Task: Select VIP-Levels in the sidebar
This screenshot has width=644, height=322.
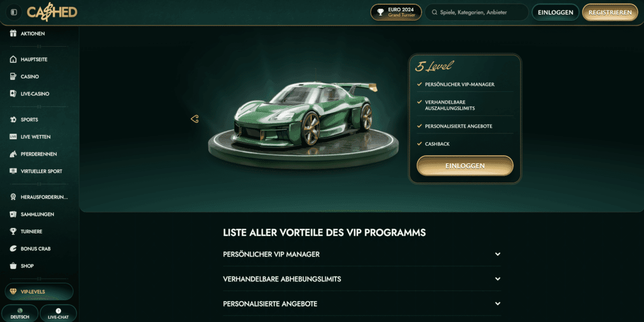Action: click(x=39, y=291)
